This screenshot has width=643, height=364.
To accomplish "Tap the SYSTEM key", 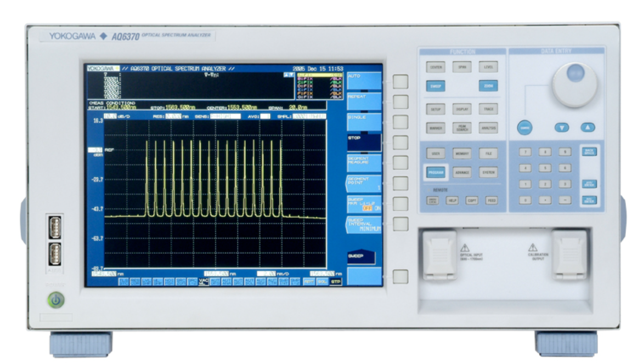I will [x=488, y=173].
